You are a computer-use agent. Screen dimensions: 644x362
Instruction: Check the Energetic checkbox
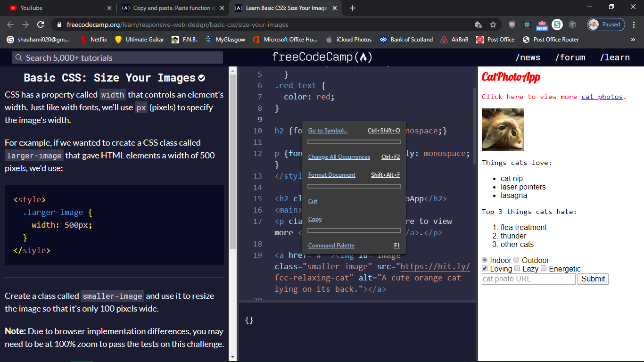[544, 269]
